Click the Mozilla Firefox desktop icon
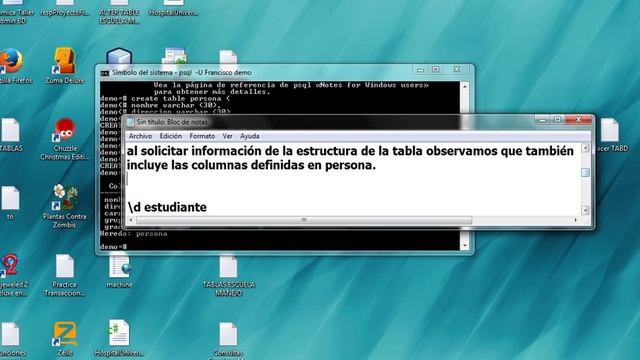The width and height of the screenshot is (640, 360). (x=11, y=61)
